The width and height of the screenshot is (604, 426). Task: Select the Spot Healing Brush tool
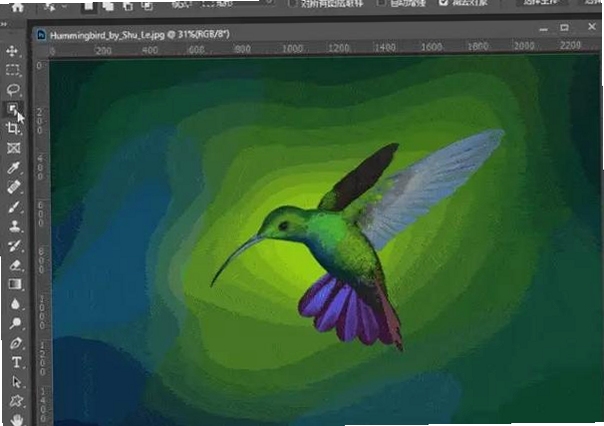tap(14, 187)
